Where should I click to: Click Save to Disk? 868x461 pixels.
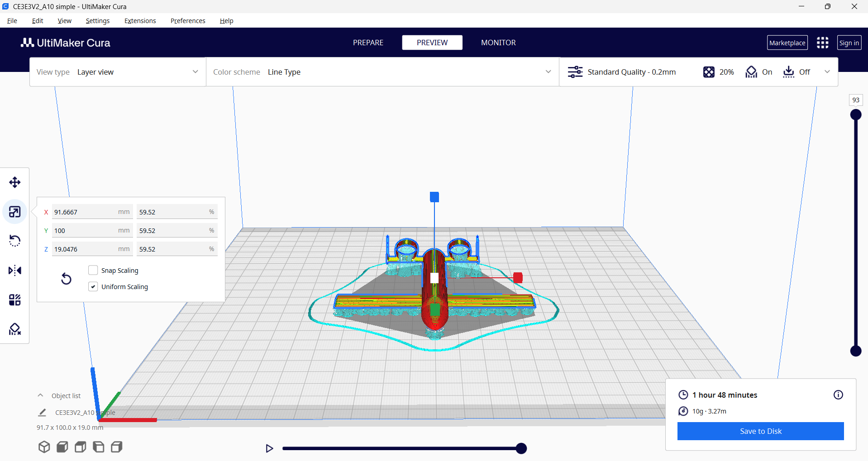point(760,431)
